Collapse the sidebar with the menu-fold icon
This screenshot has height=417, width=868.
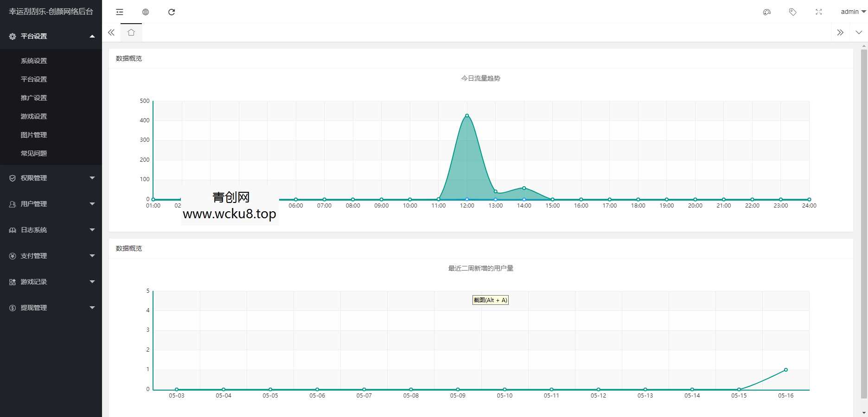120,12
